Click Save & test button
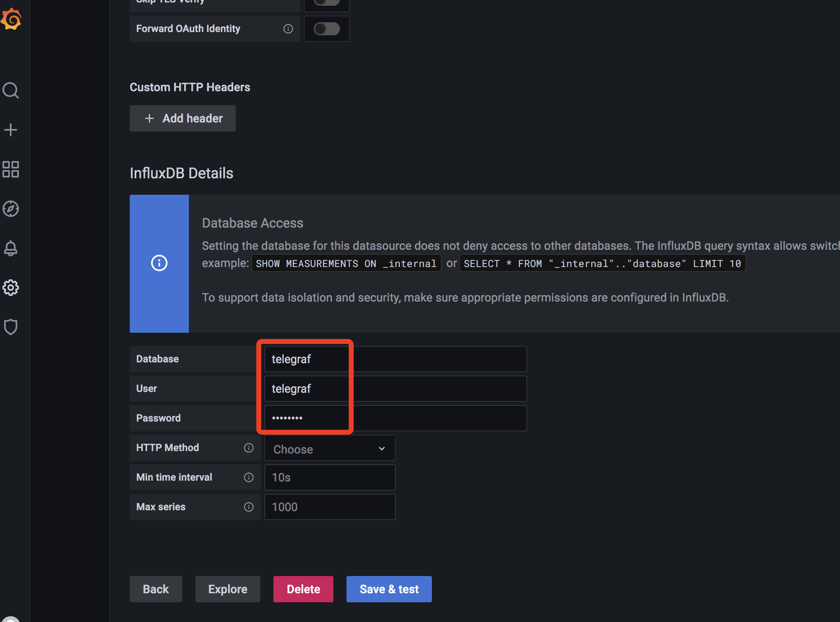Viewport: 840px width, 622px height. coord(389,589)
